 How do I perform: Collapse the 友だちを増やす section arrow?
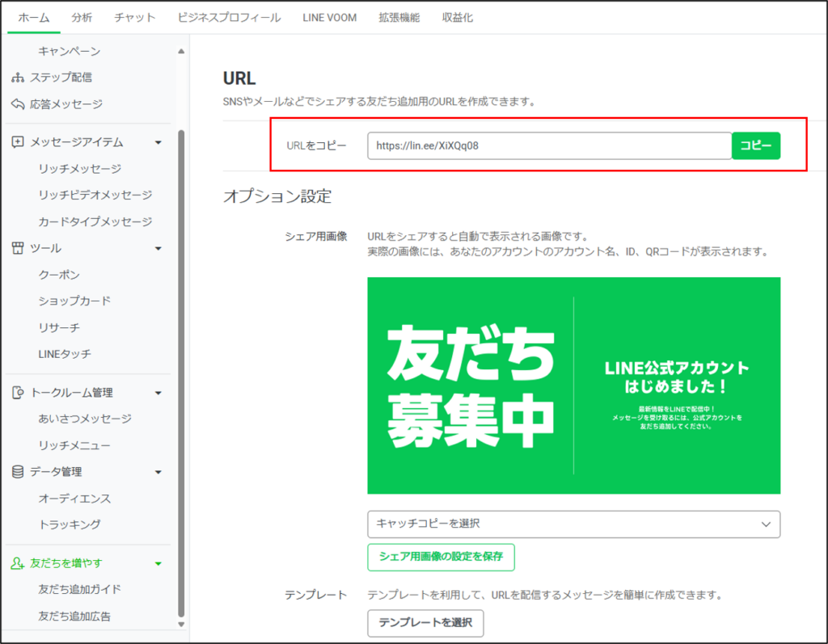click(x=158, y=564)
